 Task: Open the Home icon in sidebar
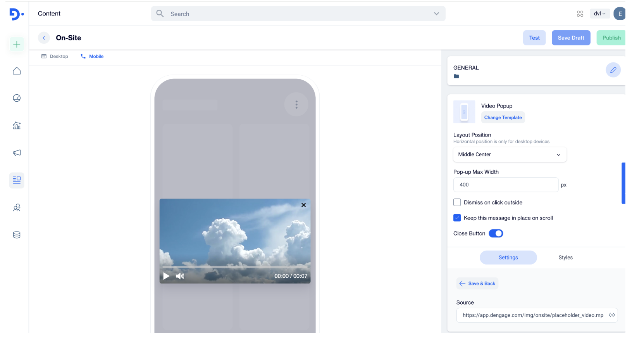coord(17,71)
